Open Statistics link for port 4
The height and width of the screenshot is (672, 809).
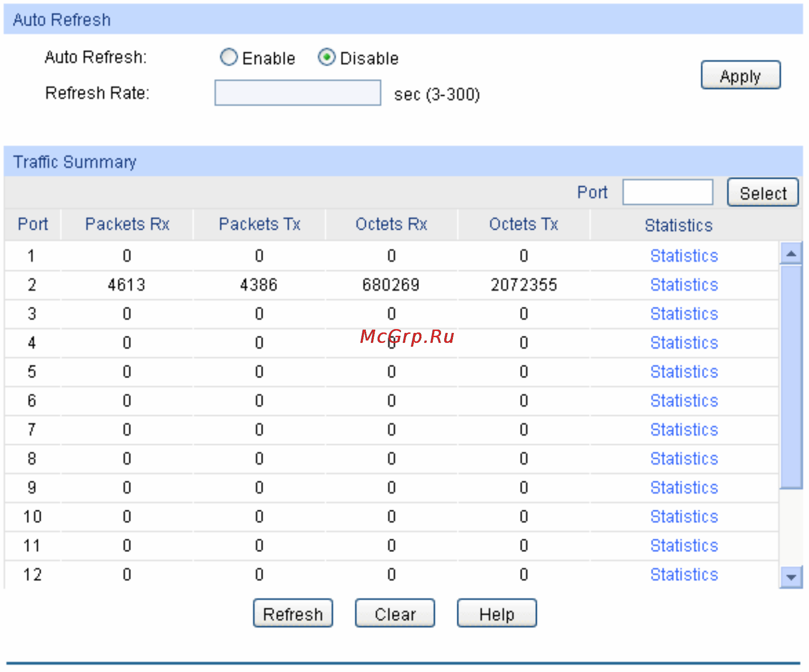coord(684,343)
